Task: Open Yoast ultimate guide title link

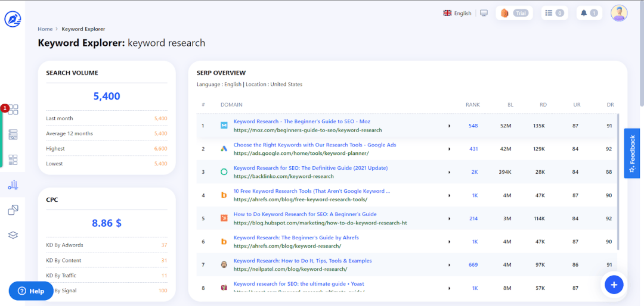Action: (x=299, y=284)
